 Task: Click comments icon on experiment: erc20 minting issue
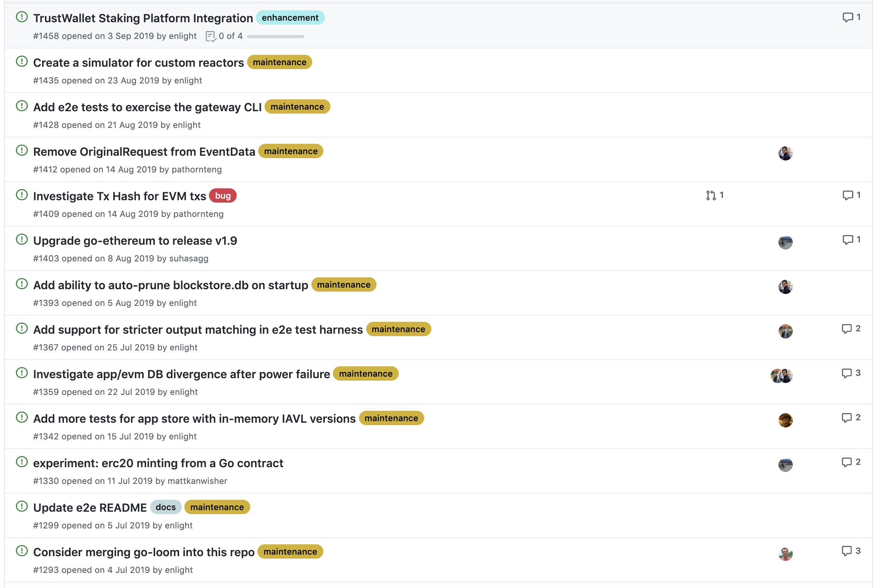pos(846,462)
